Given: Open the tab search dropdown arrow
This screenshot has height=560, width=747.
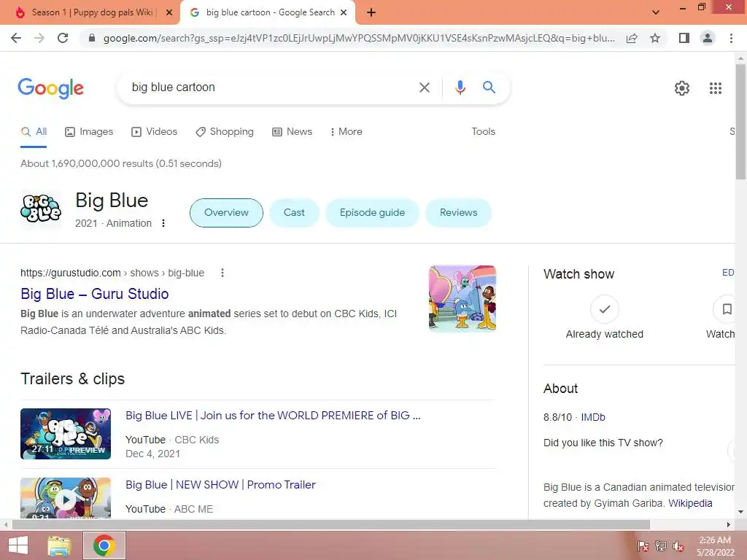Looking at the screenshot, I should pos(656,12).
